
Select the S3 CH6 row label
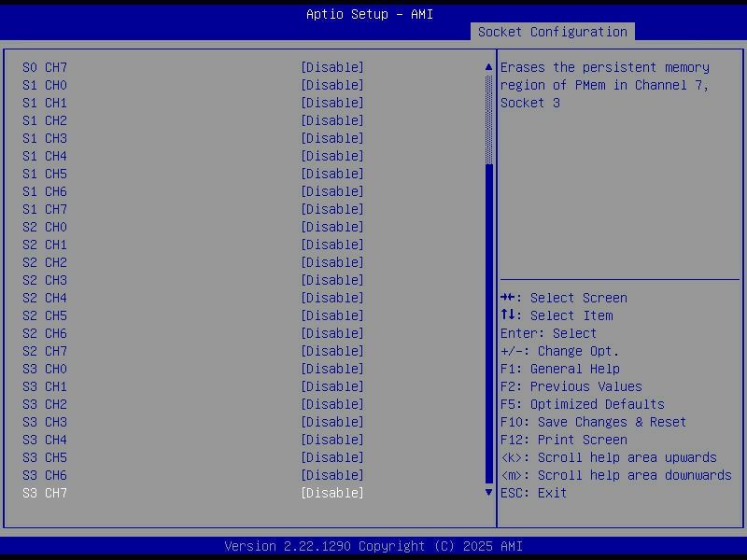tap(45, 475)
